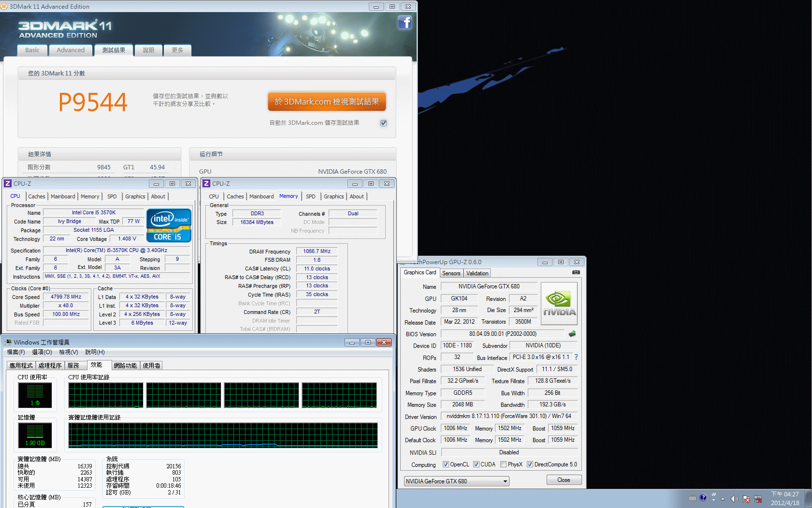
Task: Open the volume speaker tray icon
Action: pos(734,499)
